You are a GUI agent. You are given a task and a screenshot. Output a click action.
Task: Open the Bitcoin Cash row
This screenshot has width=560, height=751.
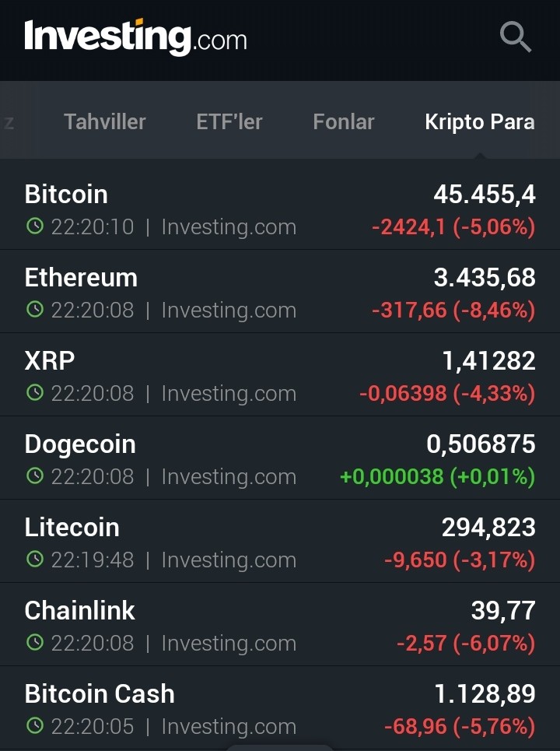click(280, 708)
